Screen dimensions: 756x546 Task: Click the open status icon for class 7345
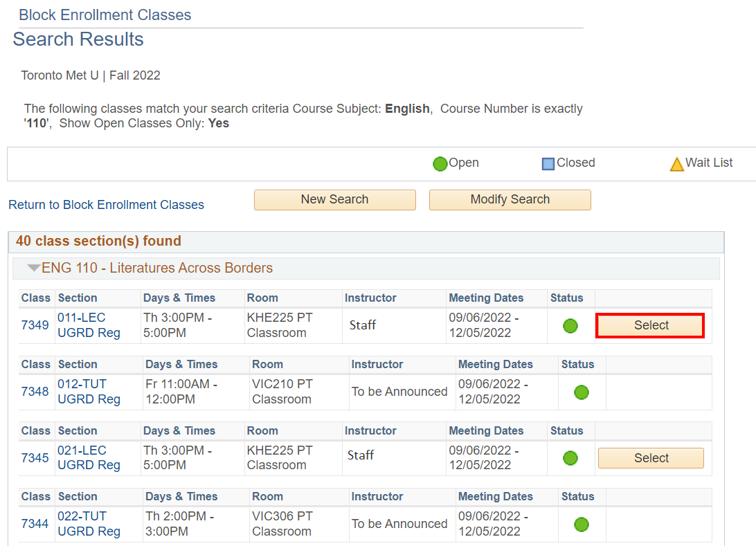coord(570,458)
